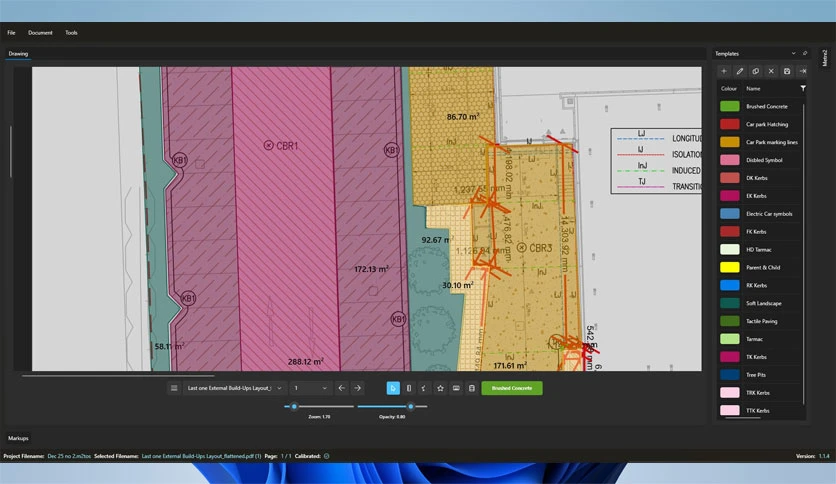This screenshot has width=836, height=484.
Task: Open selected file link in status bar
Action: pyautogui.click(x=201, y=456)
